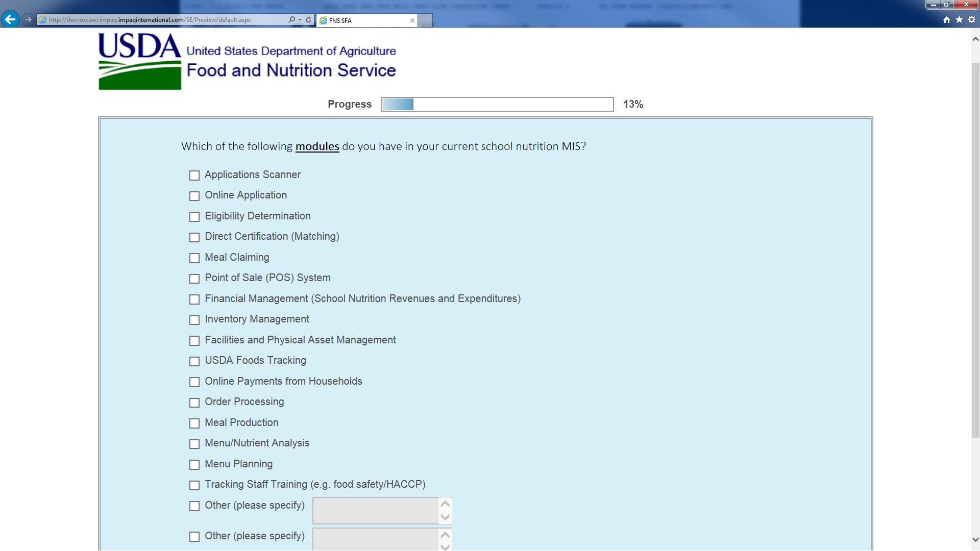Check the Applications Scanner checkbox
Viewport: 980px width, 551px height.
pos(194,176)
